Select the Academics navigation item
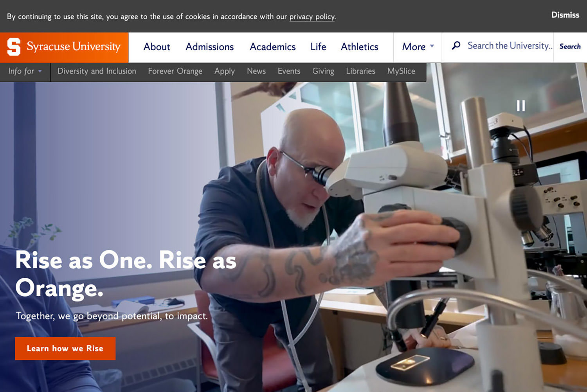587x392 pixels. 272,47
